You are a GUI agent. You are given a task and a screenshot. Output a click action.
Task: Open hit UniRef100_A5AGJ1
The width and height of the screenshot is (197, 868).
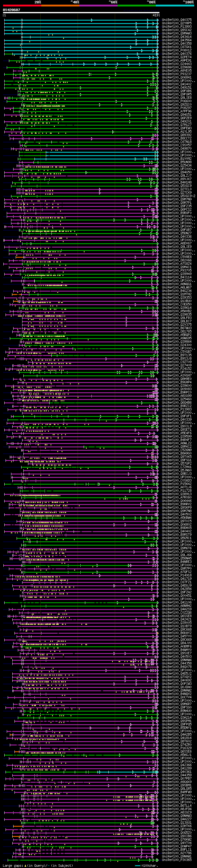[177, 755]
